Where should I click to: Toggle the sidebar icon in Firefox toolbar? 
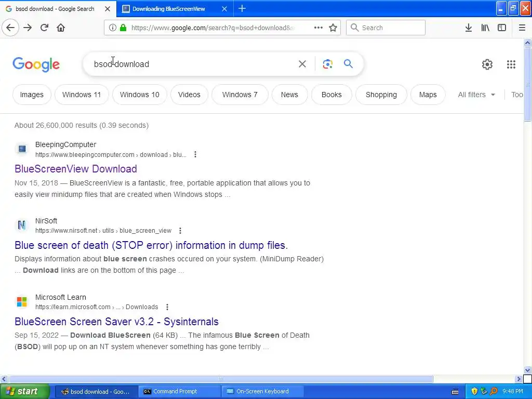click(x=502, y=28)
